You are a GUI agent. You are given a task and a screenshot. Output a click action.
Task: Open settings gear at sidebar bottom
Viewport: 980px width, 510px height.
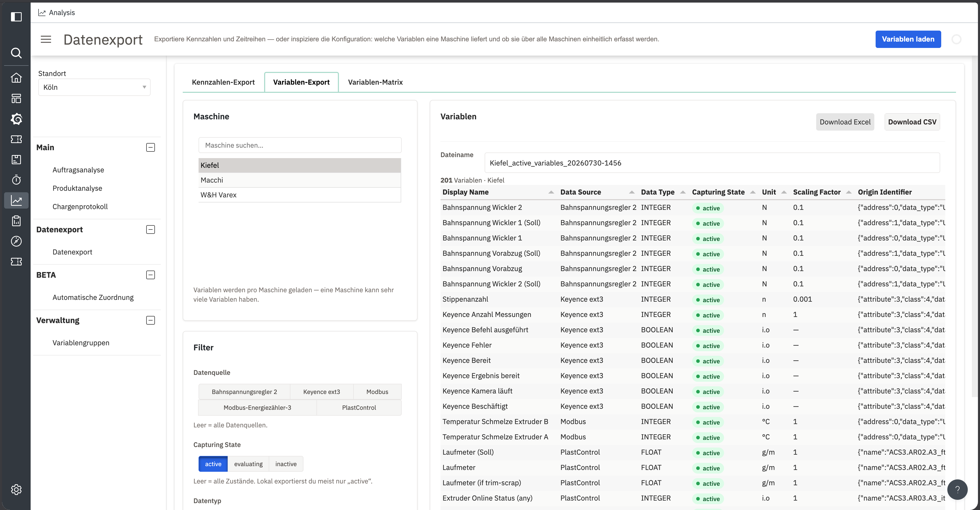(x=16, y=490)
